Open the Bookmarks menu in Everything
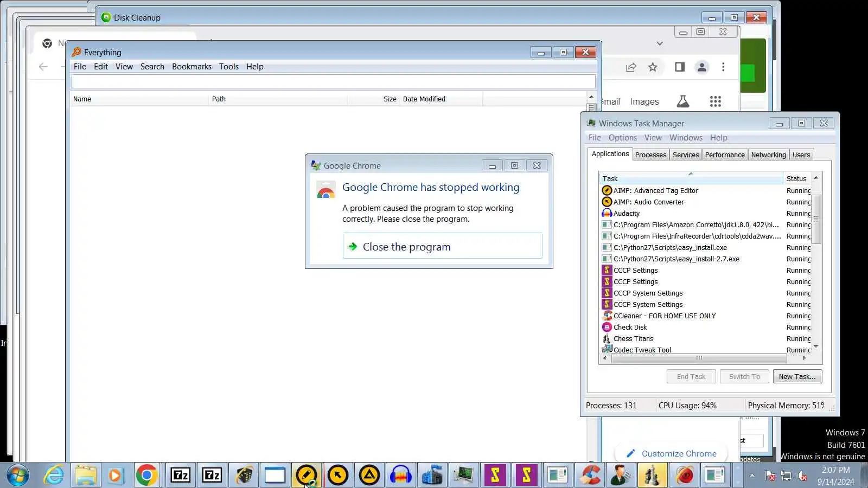The image size is (868, 488). [x=192, y=67]
